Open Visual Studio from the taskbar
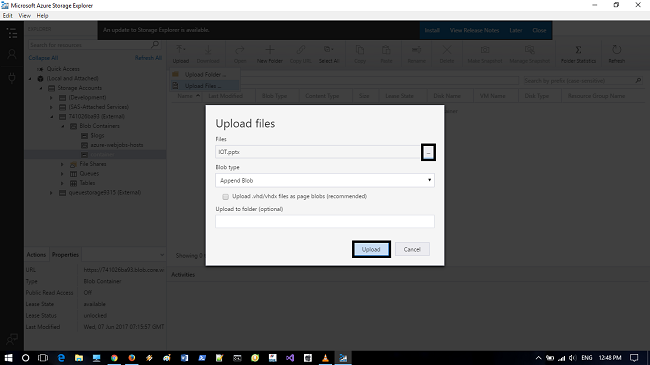Screen dimensions: 650x365 290,358
